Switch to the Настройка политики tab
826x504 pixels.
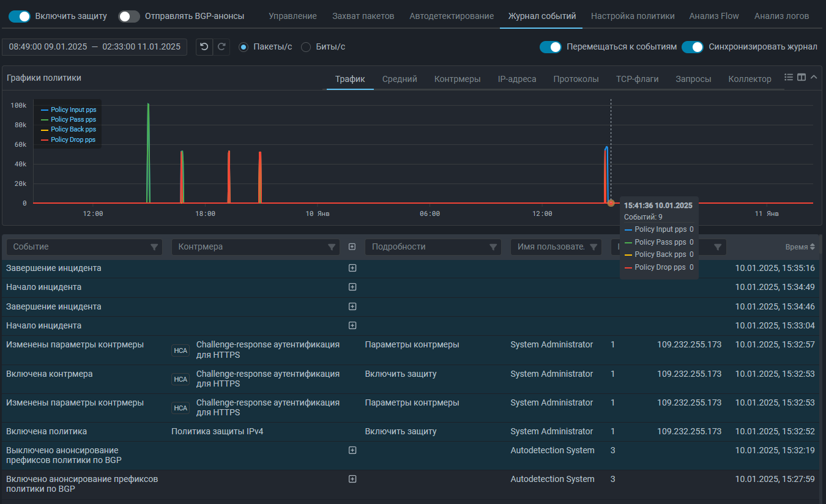point(633,16)
